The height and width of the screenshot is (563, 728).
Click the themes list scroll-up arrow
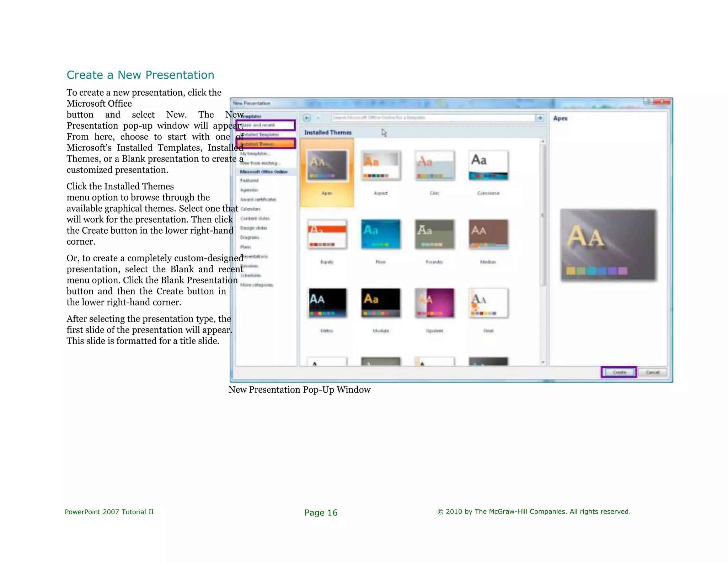(543, 142)
